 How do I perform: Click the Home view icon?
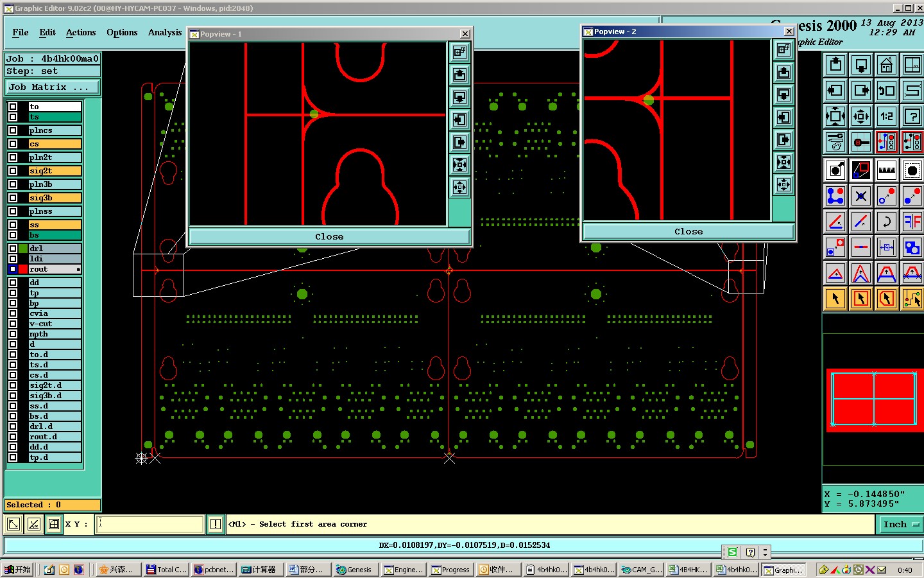tap(886, 65)
